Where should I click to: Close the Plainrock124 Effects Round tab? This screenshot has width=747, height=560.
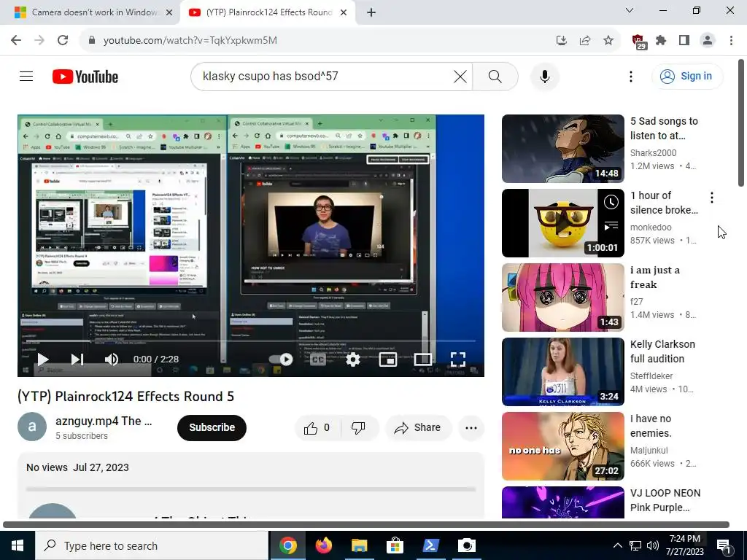click(343, 12)
